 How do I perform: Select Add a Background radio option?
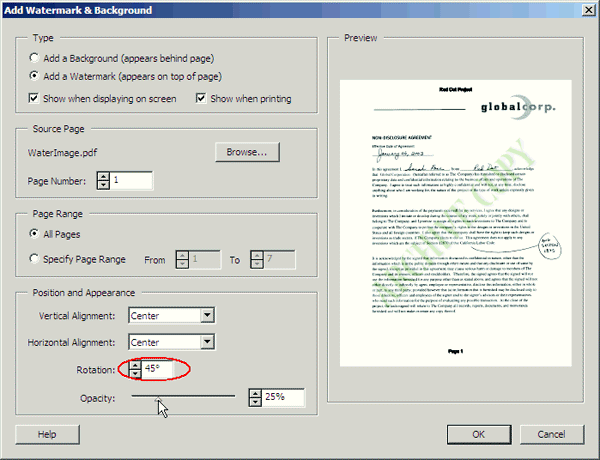[36, 58]
